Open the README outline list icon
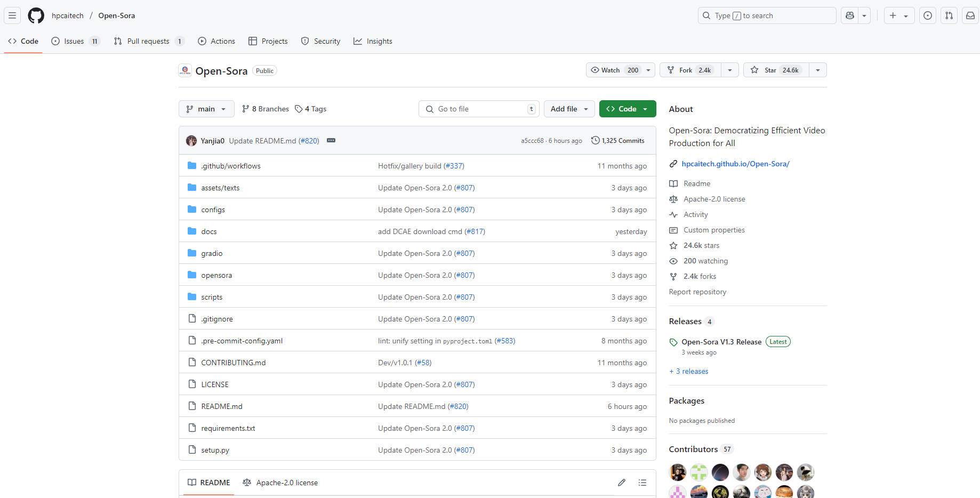This screenshot has height=498, width=980. (642, 483)
